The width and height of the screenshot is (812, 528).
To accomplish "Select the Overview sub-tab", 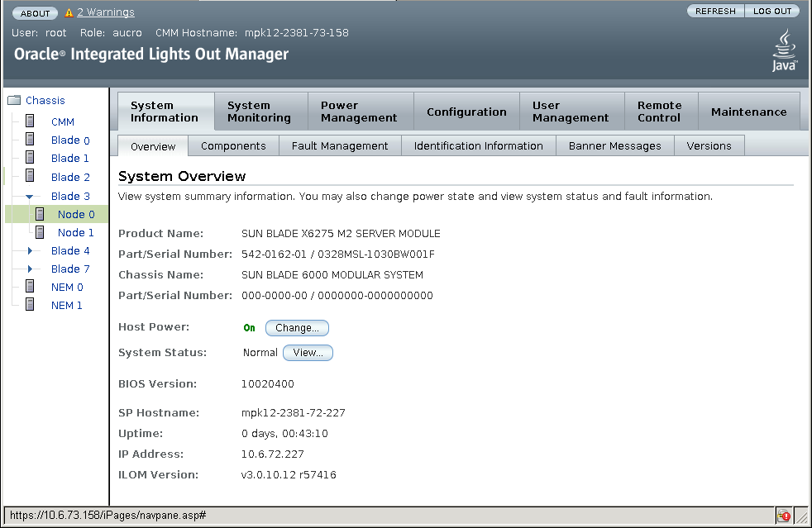I will 153,146.
